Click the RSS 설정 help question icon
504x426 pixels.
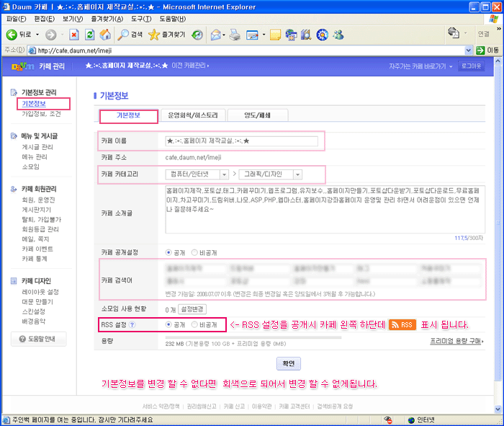(132, 325)
